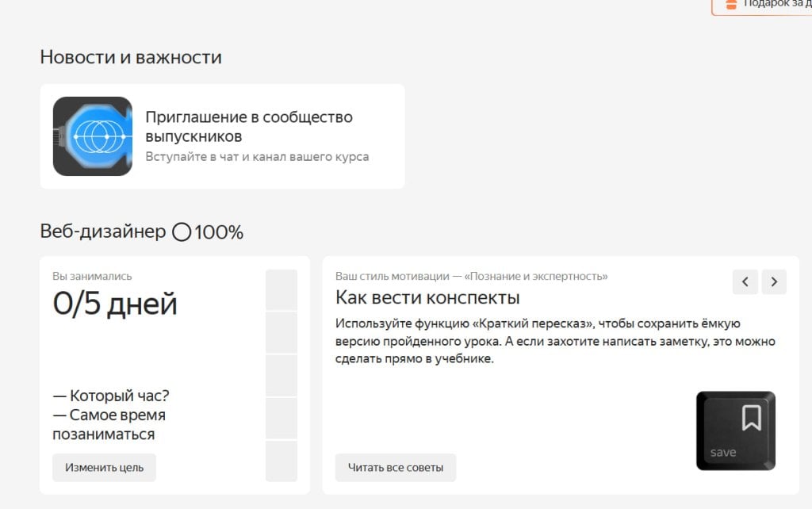Click the 'Подарок за' gift button
This screenshot has height=509, width=812.
762,6
